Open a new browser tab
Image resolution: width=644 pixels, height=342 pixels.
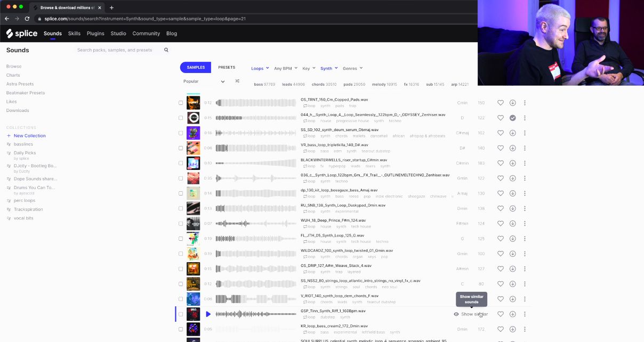point(111,7)
